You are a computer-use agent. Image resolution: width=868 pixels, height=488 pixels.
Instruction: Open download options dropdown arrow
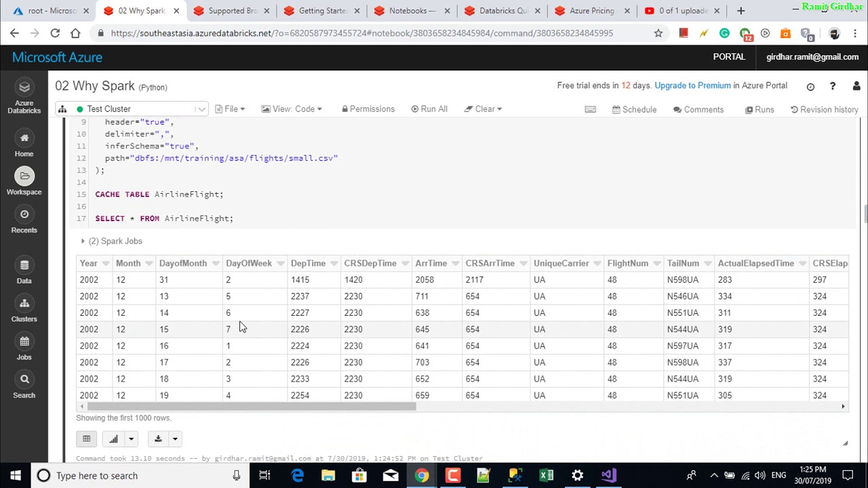click(x=174, y=439)
